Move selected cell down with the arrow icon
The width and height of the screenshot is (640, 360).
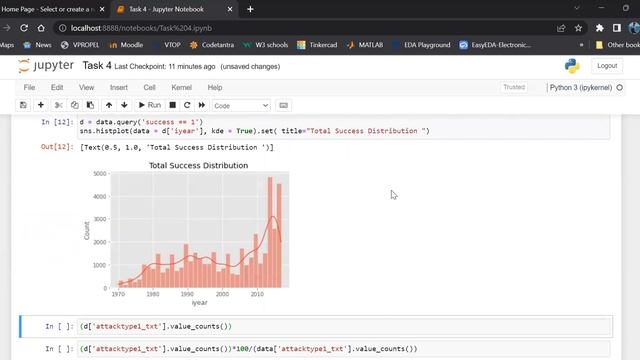click(x=124, y=105)
